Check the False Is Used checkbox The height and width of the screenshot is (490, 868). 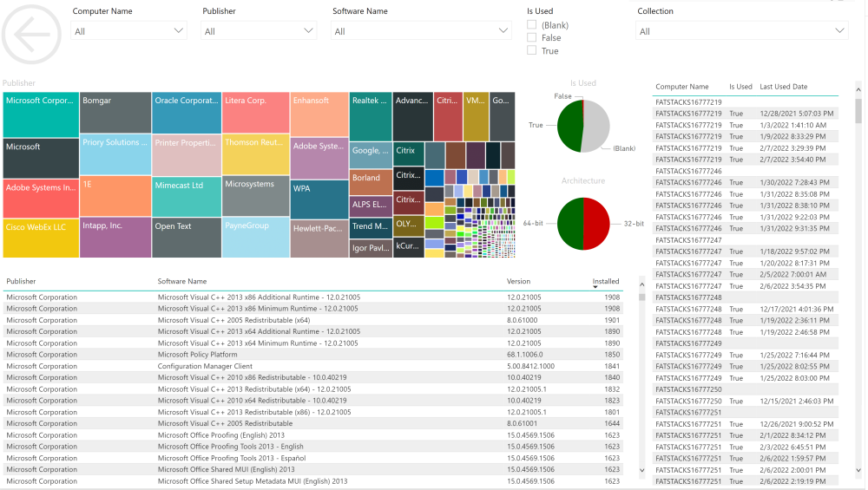pos(532,37)
